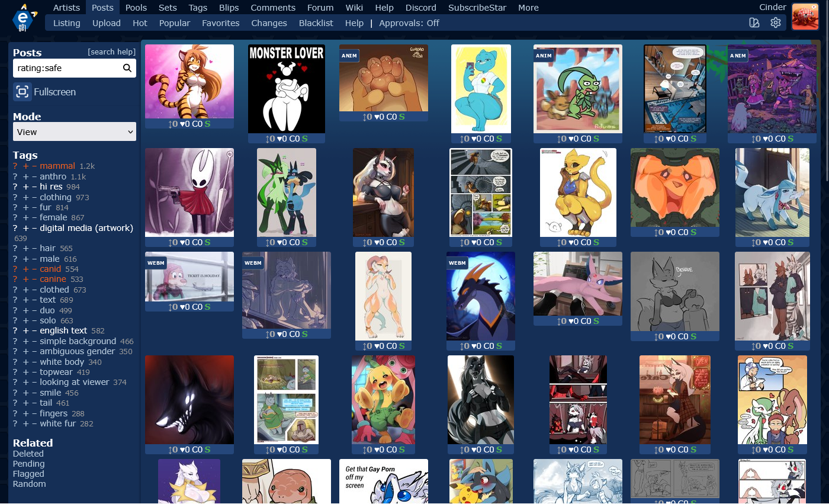This screenshot has width=829, height=504.
Task: Click plus next to english text tag
Action: (x=25, y=330)
